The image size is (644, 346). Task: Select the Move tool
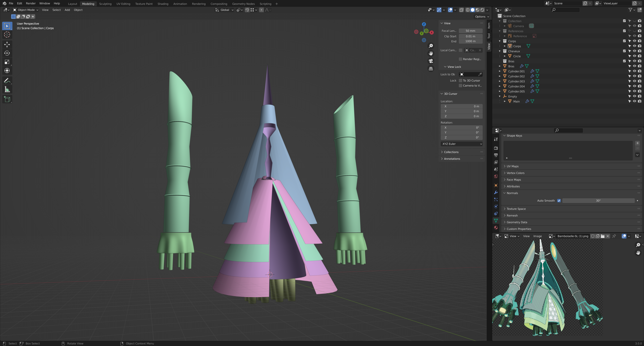coord(7,44)
